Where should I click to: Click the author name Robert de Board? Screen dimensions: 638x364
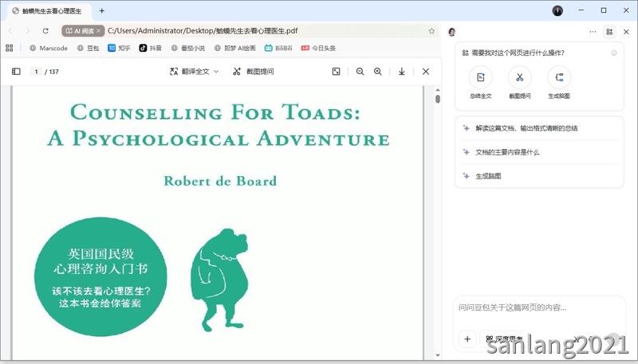coord(220,181)
